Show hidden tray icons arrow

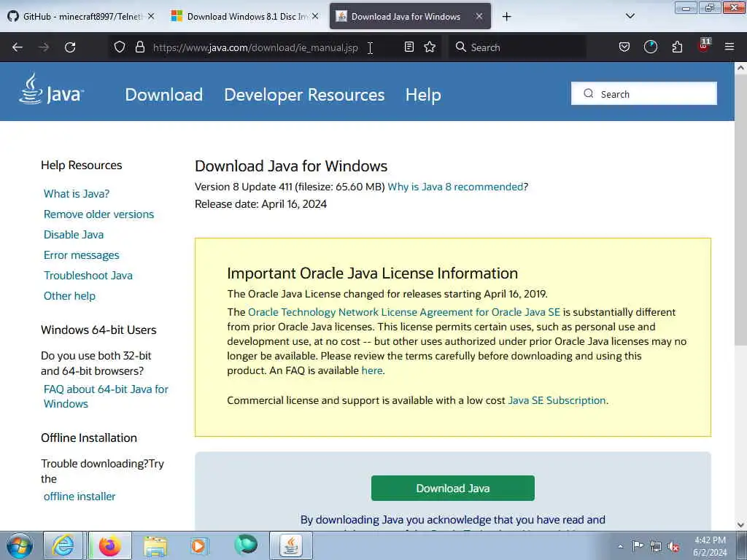tap(620, 546)
